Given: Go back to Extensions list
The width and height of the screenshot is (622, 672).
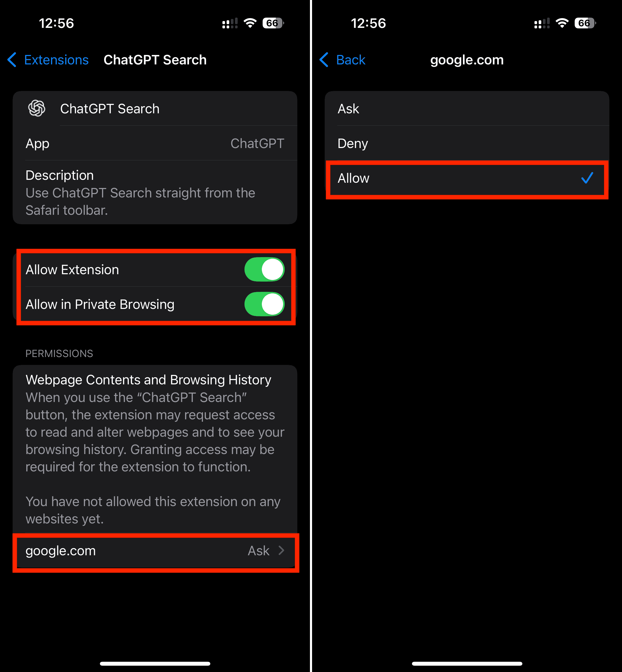Looking at the screenshot, I should pos(48,60).
